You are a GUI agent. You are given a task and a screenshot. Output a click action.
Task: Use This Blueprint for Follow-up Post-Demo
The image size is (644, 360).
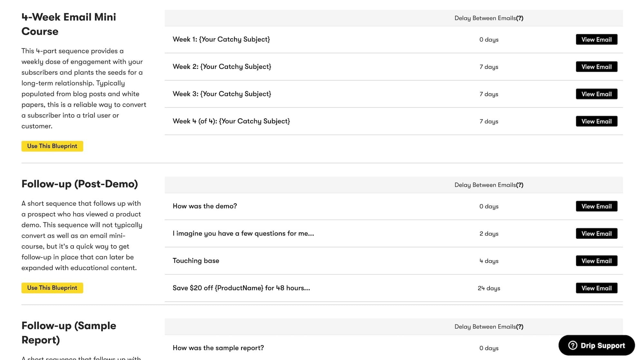(x=52, y=288)
